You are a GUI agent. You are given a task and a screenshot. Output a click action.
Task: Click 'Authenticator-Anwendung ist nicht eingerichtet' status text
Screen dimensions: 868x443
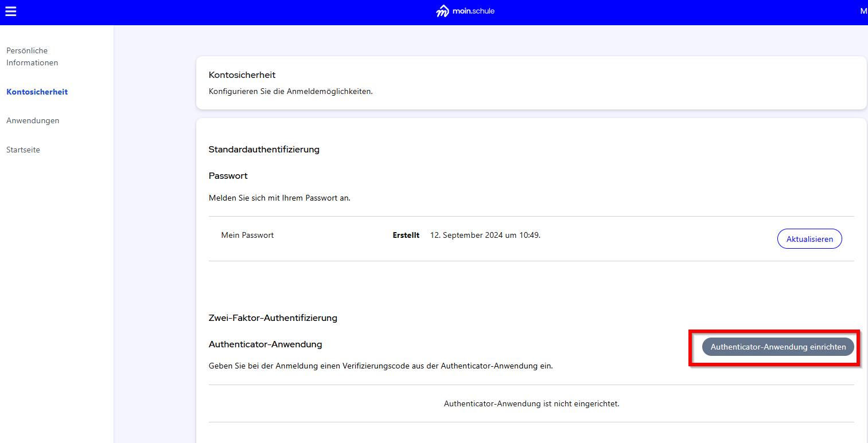pos(531,403)
